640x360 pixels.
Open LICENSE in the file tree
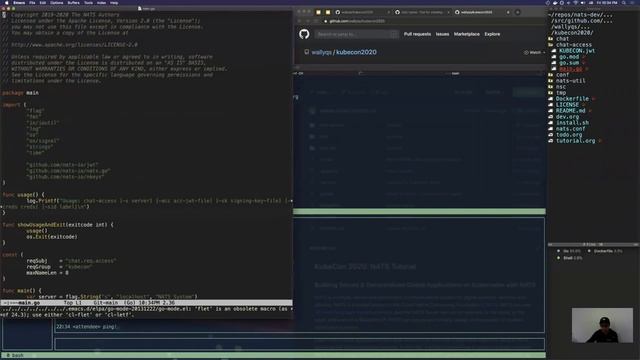coord(567,105)
